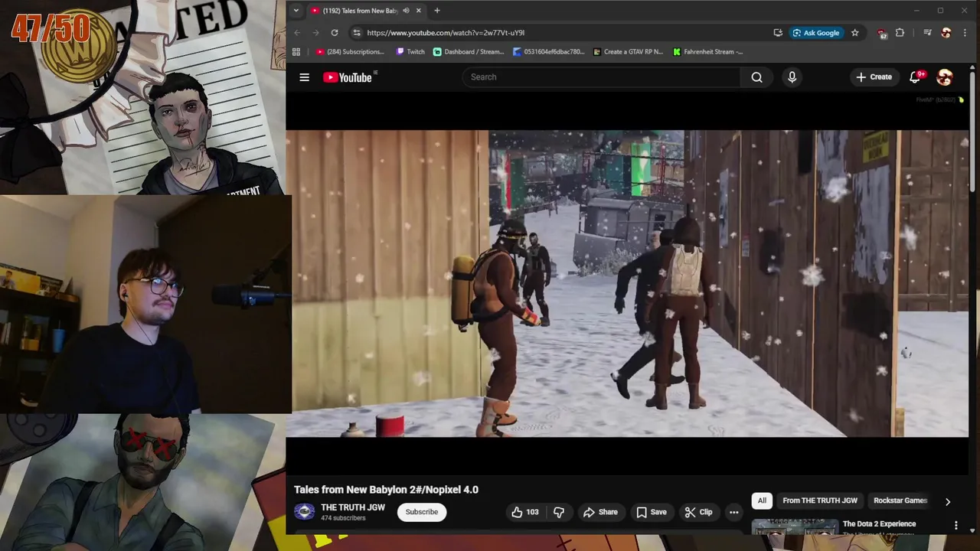Open the media controls icon in toolbar

(927, 33)
